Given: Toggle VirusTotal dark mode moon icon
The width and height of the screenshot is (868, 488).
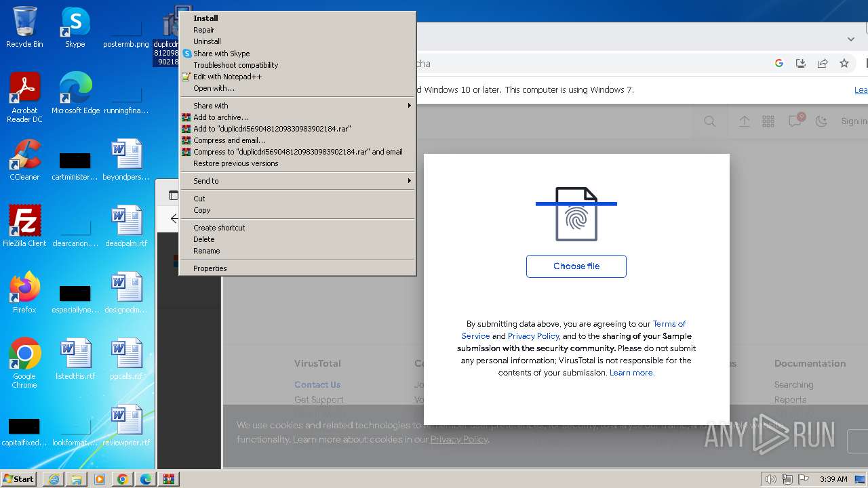Looking at the screenshot, I should coord(821,121).
